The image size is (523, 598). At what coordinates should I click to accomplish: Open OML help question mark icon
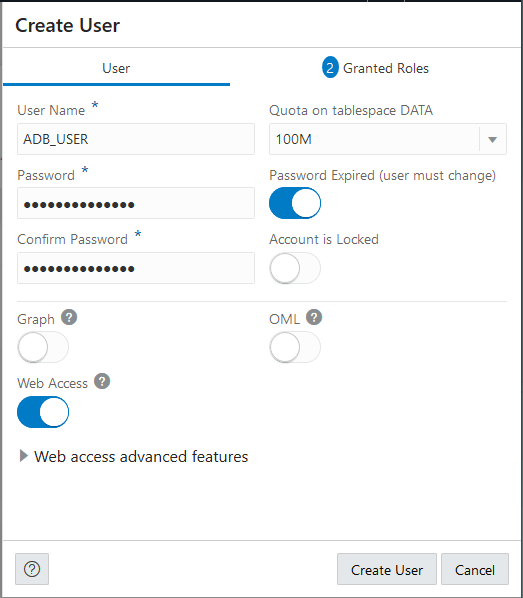(x=314, y=317)
